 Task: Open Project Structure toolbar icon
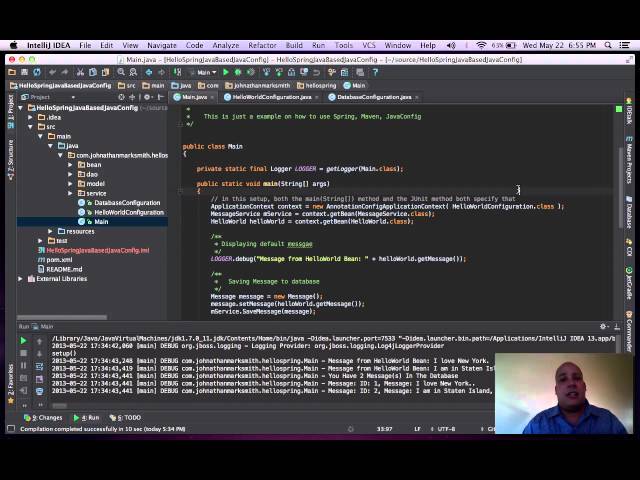point(344,72)
